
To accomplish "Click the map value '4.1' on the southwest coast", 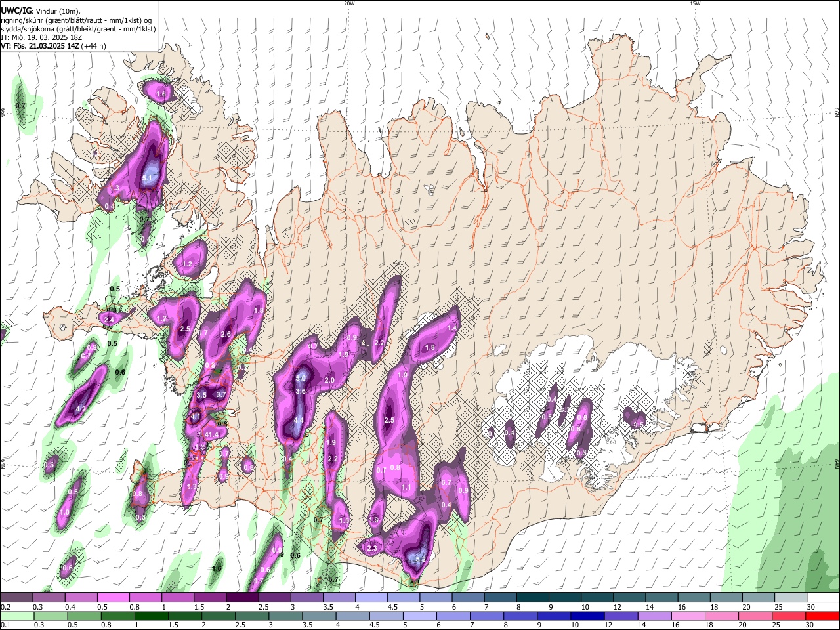I will (x=195, y=417).
